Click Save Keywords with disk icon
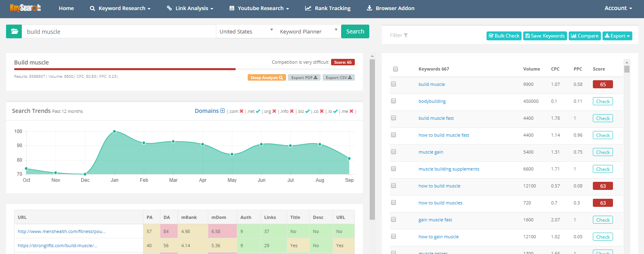Image resolution: width=644 pixels, height=254 pixels. point(545,36)
